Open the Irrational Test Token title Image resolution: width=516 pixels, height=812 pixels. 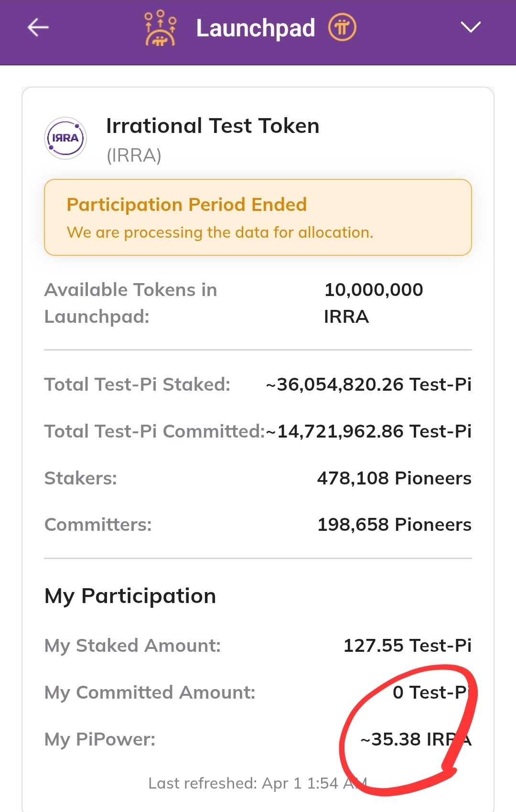click(x=213, y=126)
